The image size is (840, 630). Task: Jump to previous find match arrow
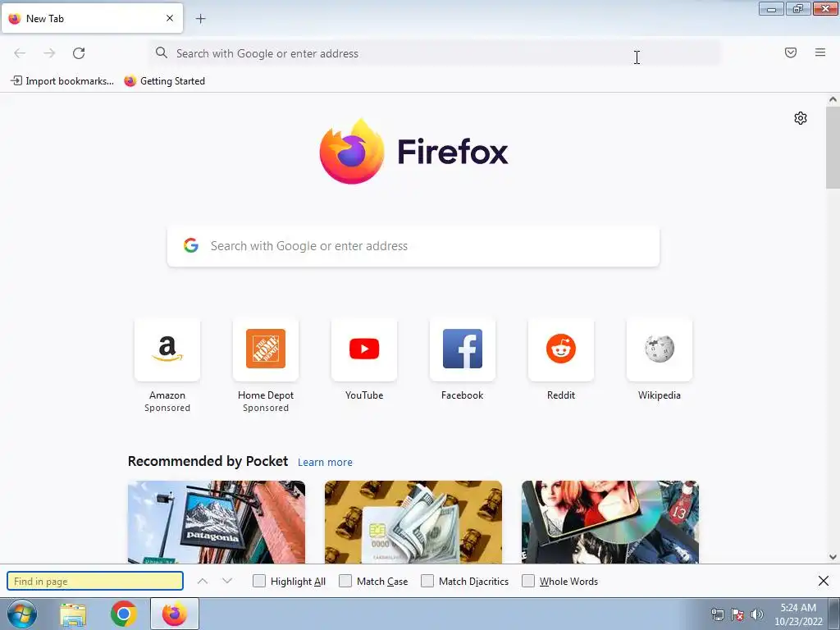coord(203,582)
